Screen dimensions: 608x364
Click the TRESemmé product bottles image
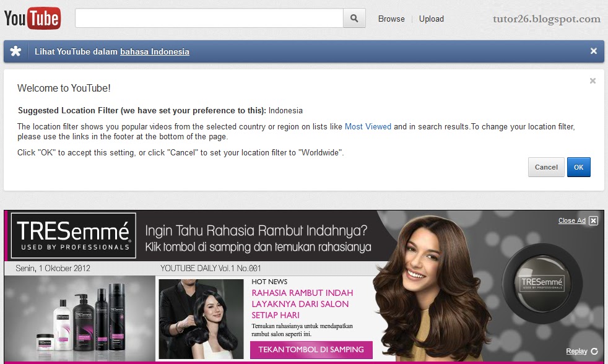(x=79, y=318)
